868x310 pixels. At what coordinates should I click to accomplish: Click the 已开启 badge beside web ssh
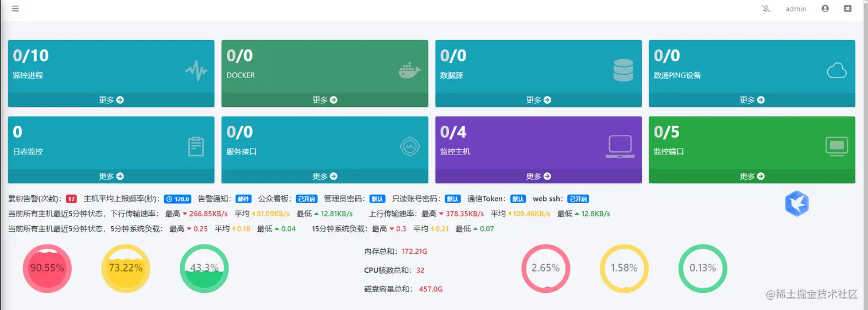[x=578, y=199]
